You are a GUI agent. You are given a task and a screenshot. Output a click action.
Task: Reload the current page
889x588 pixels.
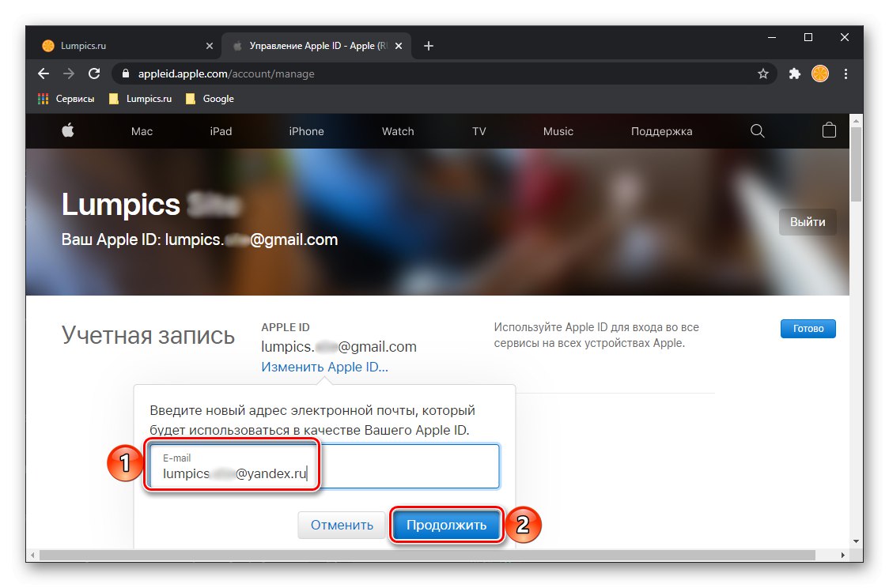click(x=94, y=73)
